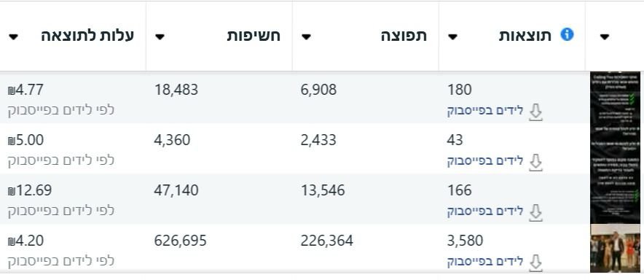Open לידים בפייסבוק link under 43 results

point(485,161)
